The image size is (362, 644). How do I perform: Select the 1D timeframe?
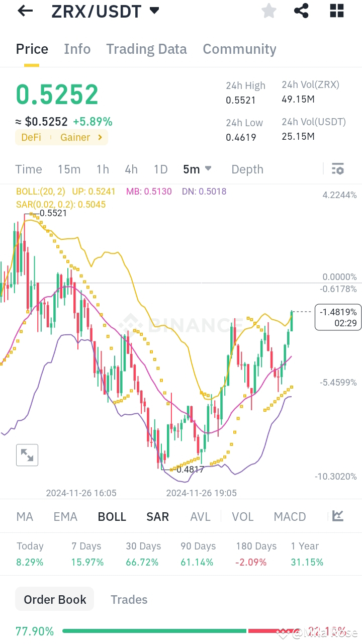[x=160, y=169]
